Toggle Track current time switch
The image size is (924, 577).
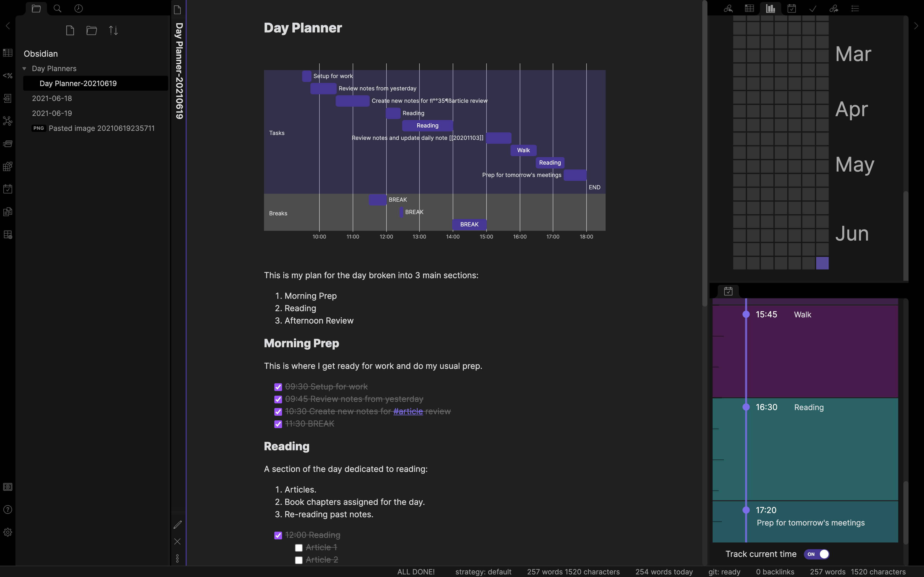point(816,554)
